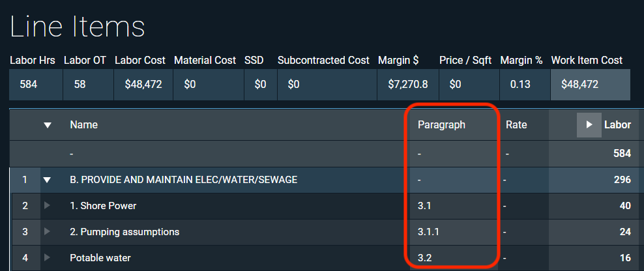Image resolution: width=644 pixels, height=271 pixels.
Task: Collapse all rows using header triangle
Action: tap(47, 125)
